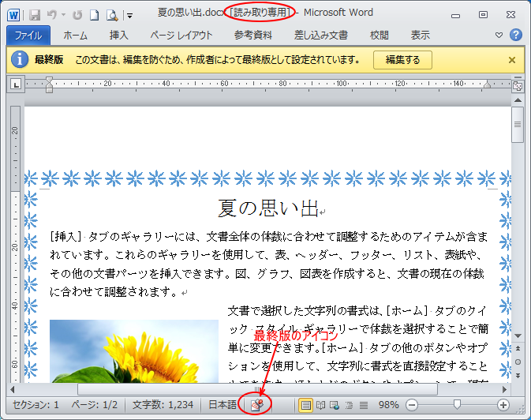This screenshot has height=420, width=531.
Task: Switch to Print Layout view
Action: tap(306, 404)
